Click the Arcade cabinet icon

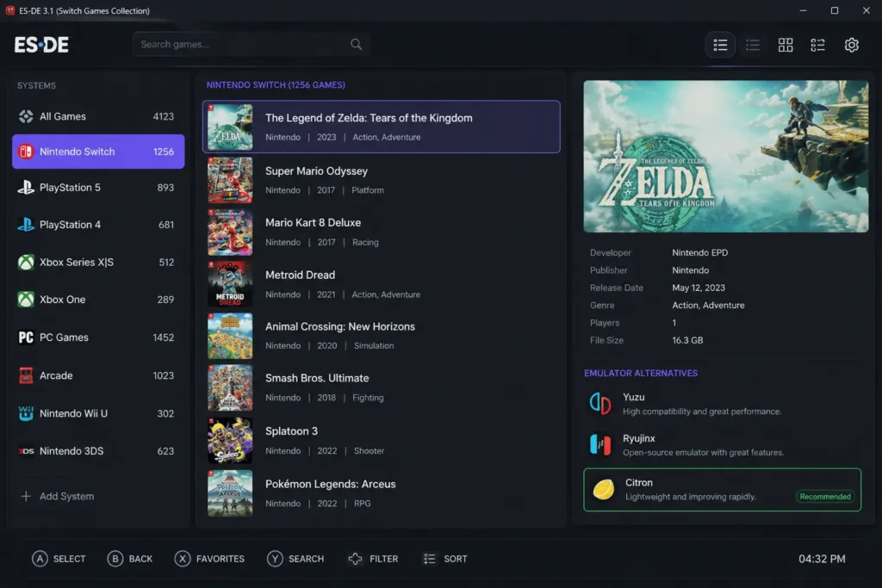(x=26, y=375)
